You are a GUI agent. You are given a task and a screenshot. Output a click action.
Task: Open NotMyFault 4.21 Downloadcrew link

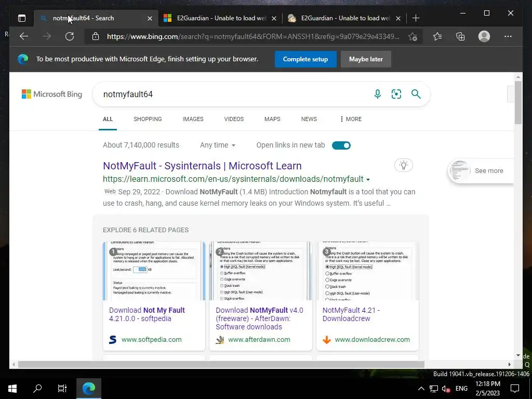(351, 314)
